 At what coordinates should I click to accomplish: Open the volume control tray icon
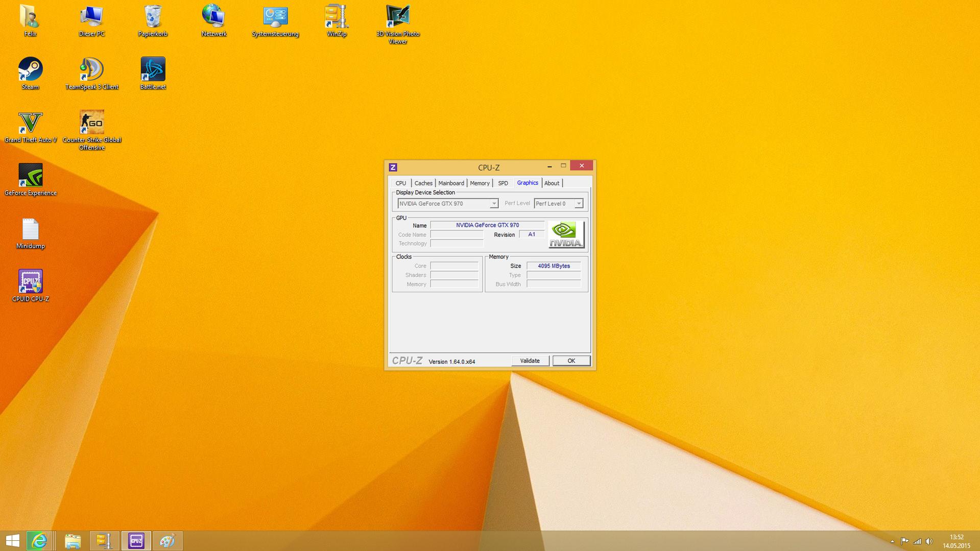(929, 541)
